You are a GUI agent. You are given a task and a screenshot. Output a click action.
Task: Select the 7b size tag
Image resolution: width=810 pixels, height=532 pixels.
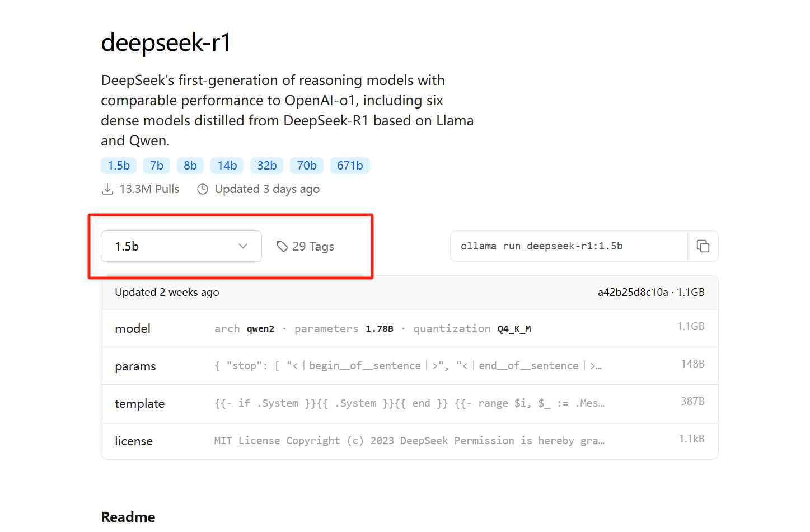[157, 166]
